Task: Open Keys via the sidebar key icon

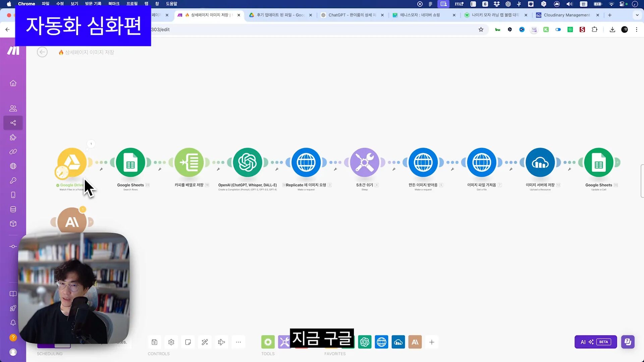Action: (13, 180)
